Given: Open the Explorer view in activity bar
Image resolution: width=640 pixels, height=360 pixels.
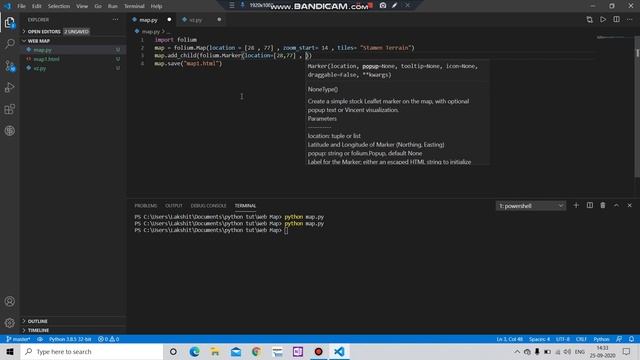Looking at the screenshot, I should coord(10,22).
